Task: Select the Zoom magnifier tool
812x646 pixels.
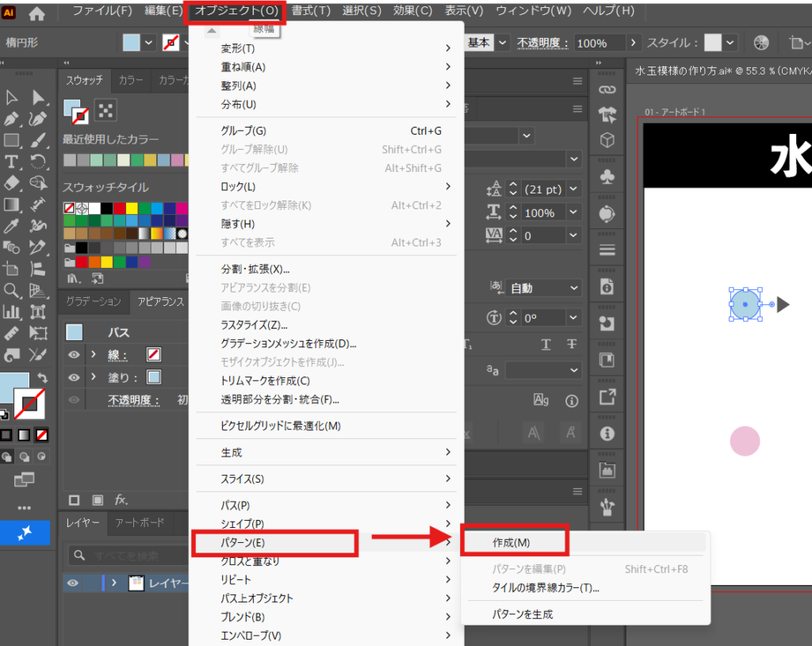Action: coord(12,290)
